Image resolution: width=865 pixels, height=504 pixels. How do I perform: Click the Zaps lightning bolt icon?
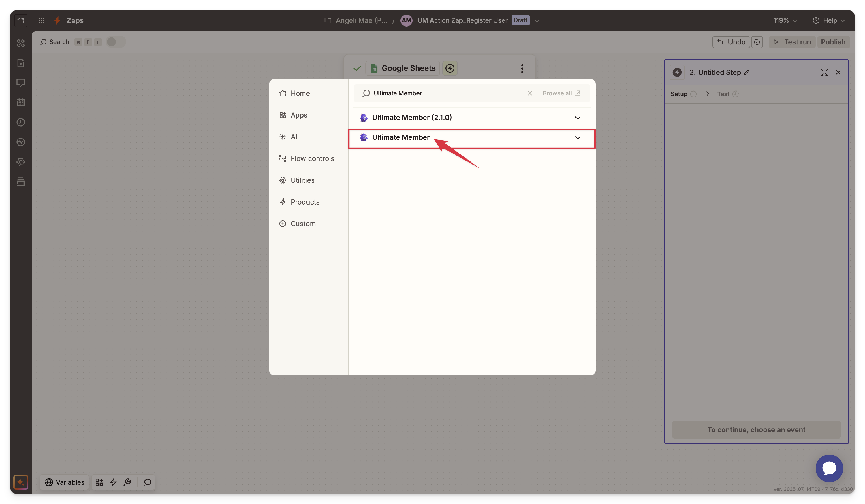click(x=57, y=20)
